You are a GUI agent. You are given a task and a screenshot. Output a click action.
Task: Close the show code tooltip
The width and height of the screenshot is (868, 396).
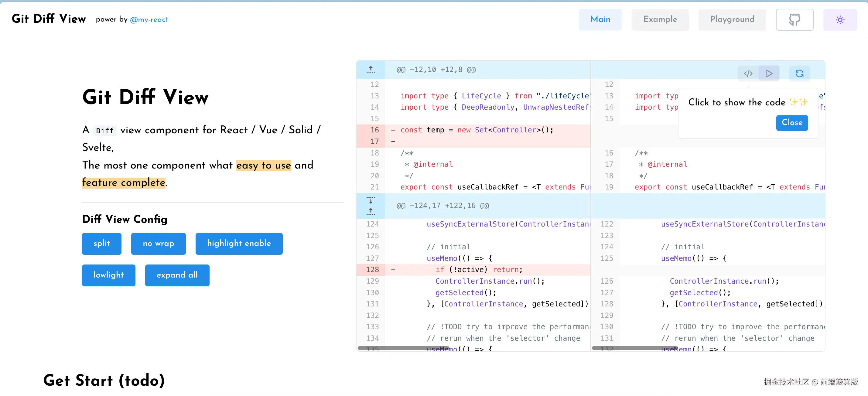(x=791, y=123)
